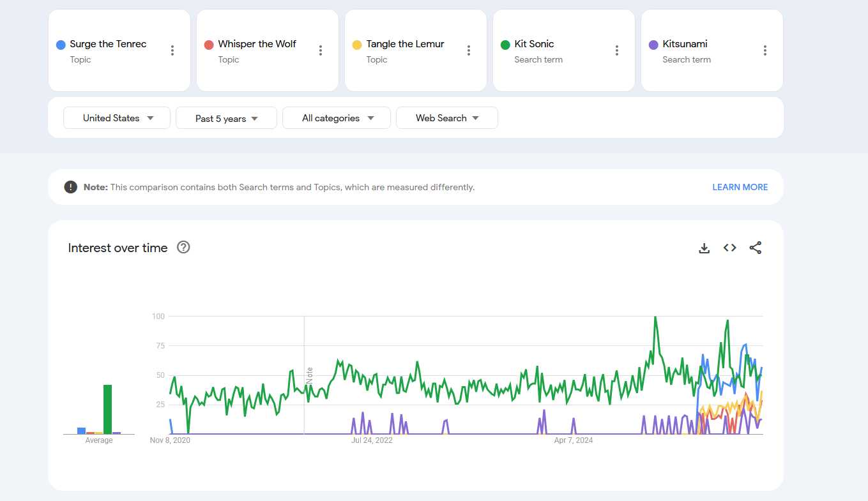The width and height of the screenshot is (868, 501).
Task: Click the 50 value on the y-axis
Action: coord(160,375)
